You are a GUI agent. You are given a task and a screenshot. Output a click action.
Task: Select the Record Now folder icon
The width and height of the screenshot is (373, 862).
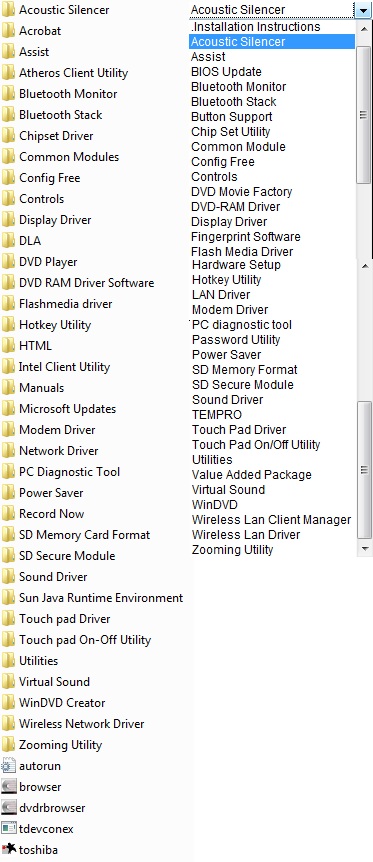pos(8,513)
